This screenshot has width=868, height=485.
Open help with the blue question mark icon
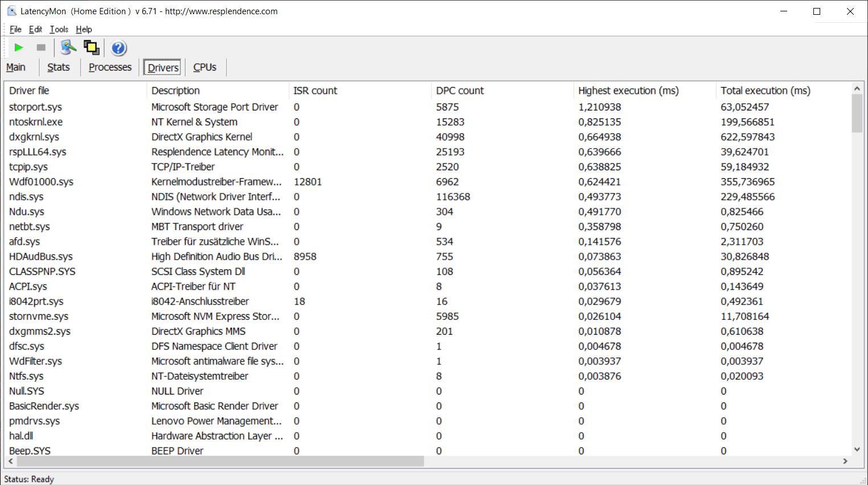tap(118, 48)
